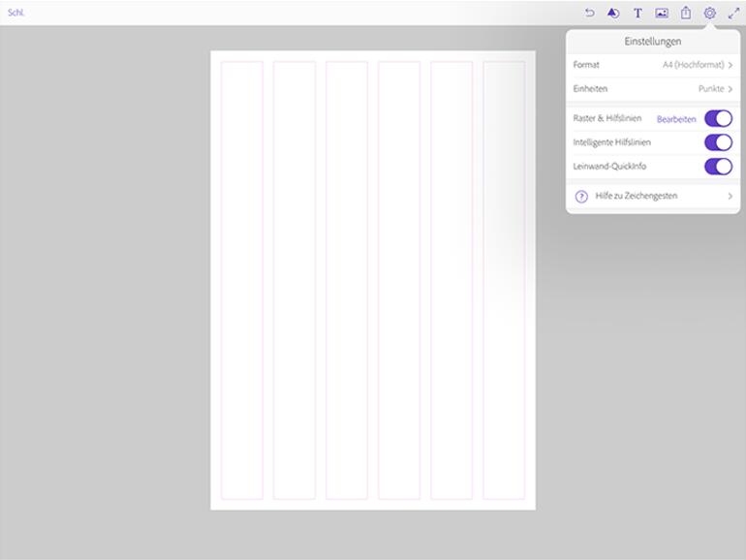The width and height of the screenshot is (746, 560).
Task: Open the Format settings row
Action: (653, 65)
